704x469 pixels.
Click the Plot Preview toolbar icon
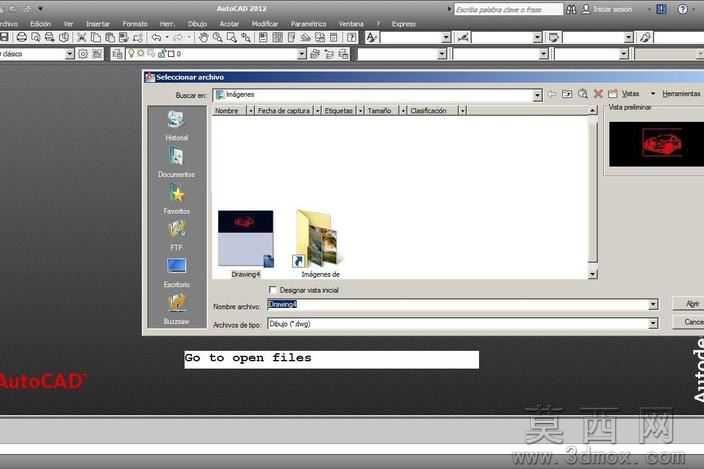click(35, 37)
